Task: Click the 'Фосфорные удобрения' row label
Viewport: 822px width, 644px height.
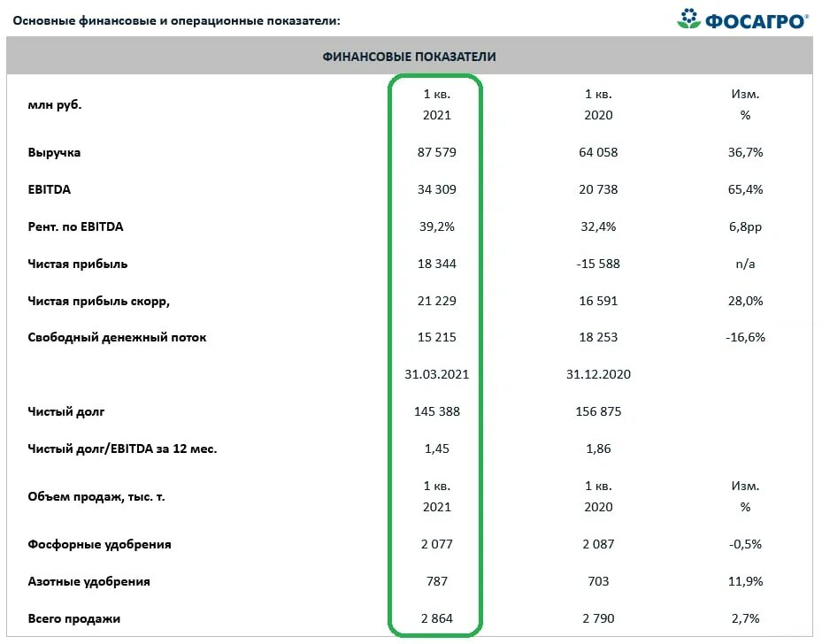Action: [100, 544]
